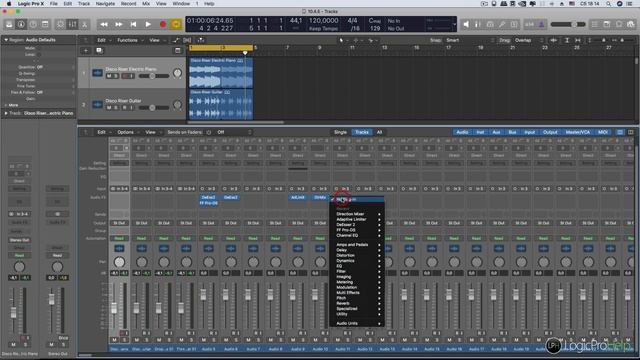Open the Snap Smart dropdown
Screen dimensions: 640x360
tap(469, 40)
